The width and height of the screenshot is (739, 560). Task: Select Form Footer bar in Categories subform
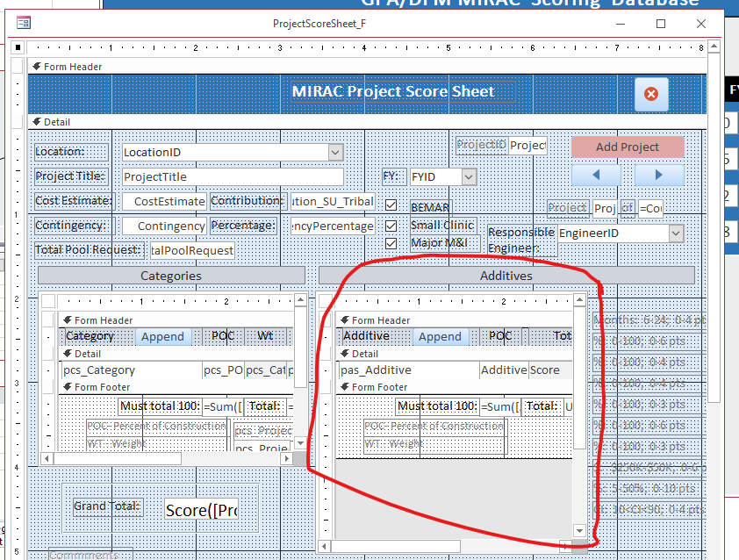(x=176, y=387)
